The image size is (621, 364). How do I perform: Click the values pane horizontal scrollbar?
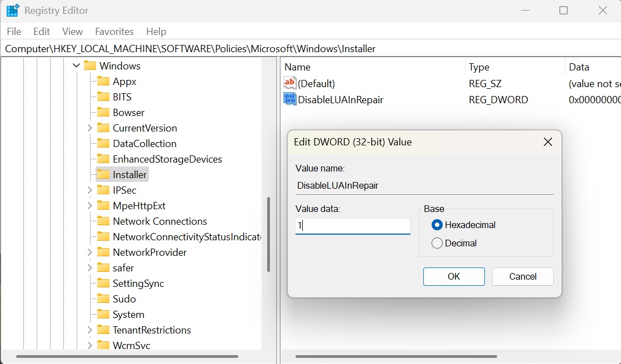pyautogui.click(x=396, y=356)
